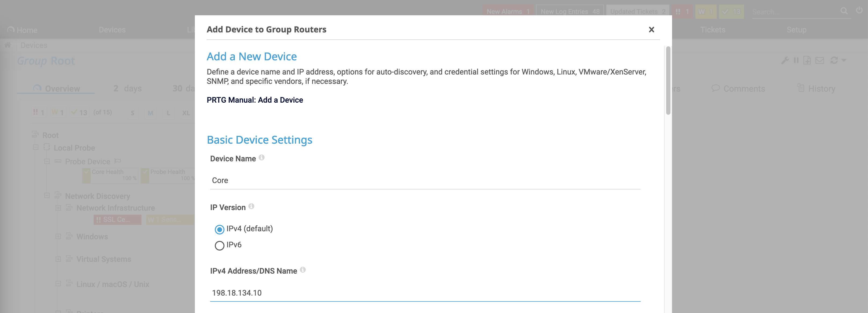Click the Device Name input field
This screenshot has width=868, height=313.
tap(425, 180)
